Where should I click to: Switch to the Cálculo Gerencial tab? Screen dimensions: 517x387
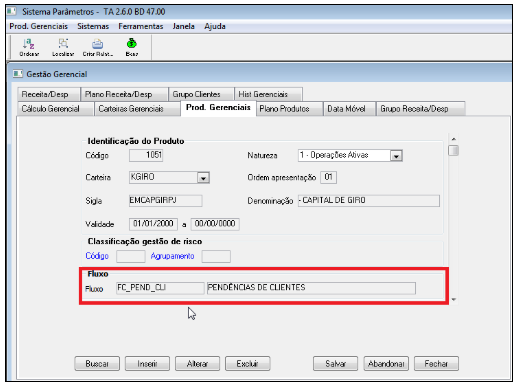click(55, 109)
